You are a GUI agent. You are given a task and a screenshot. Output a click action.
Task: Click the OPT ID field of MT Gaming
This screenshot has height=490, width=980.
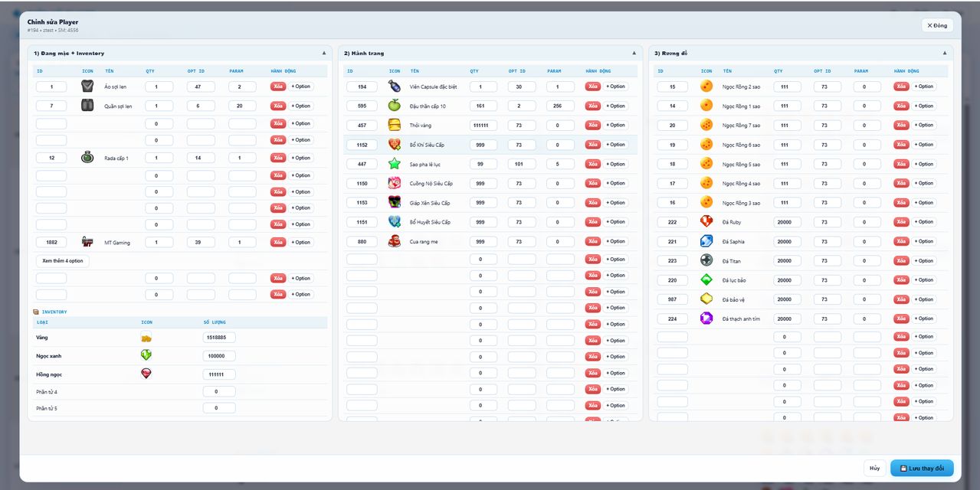coord(201,242)
